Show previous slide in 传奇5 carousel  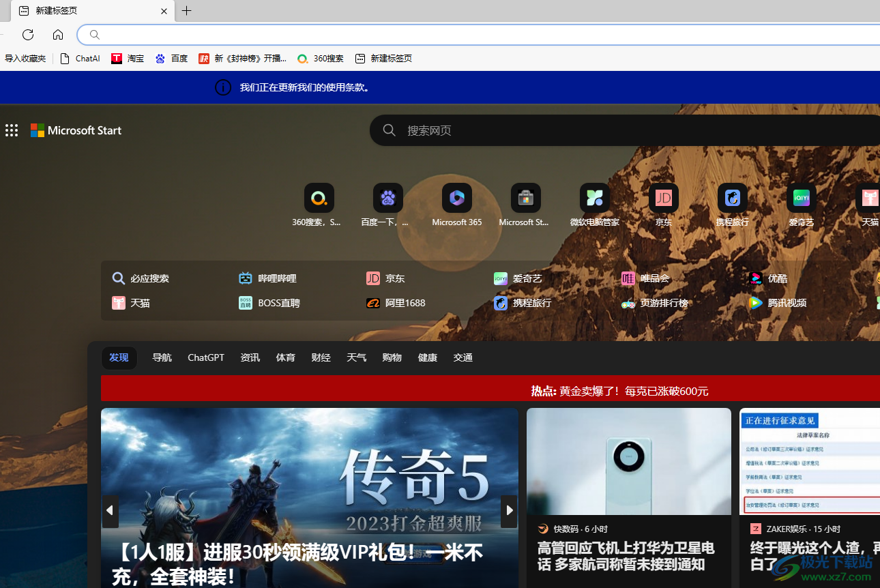tap(110, 510)
